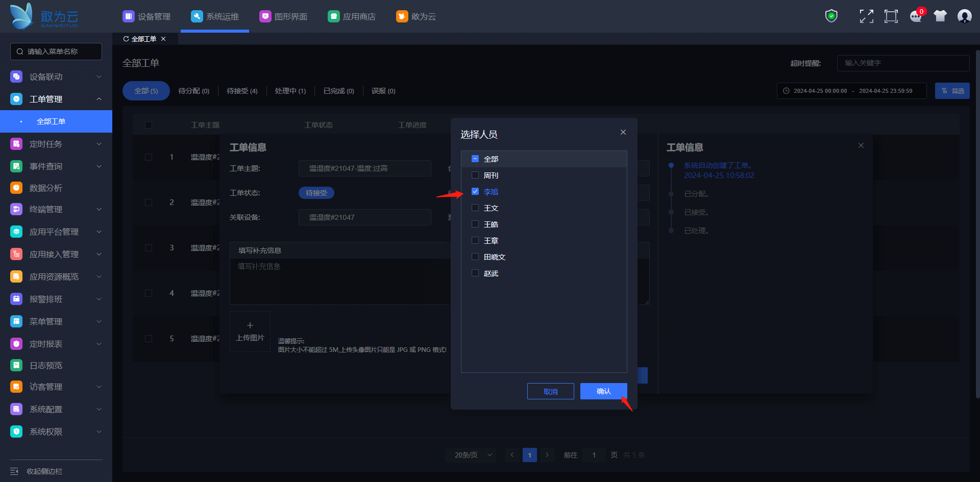Click the 数据分析 sidebar icon

tap(16, 188)
